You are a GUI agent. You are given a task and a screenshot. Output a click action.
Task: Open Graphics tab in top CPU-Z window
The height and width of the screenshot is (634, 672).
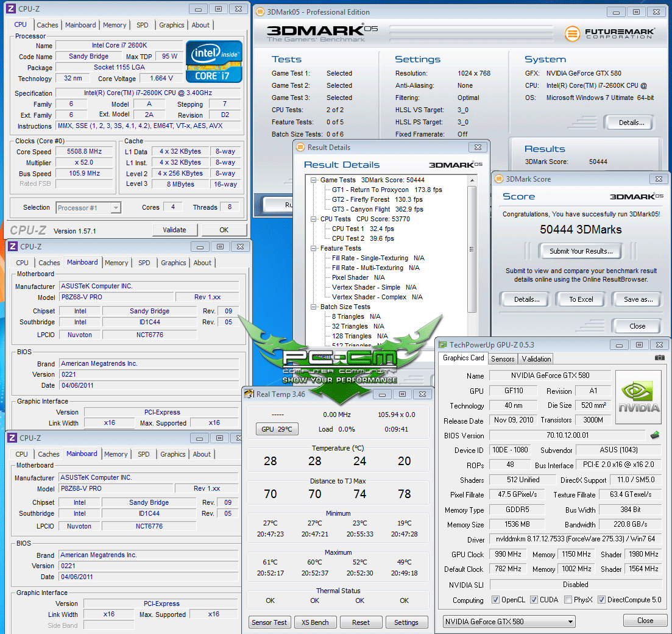tap(171, 25)
